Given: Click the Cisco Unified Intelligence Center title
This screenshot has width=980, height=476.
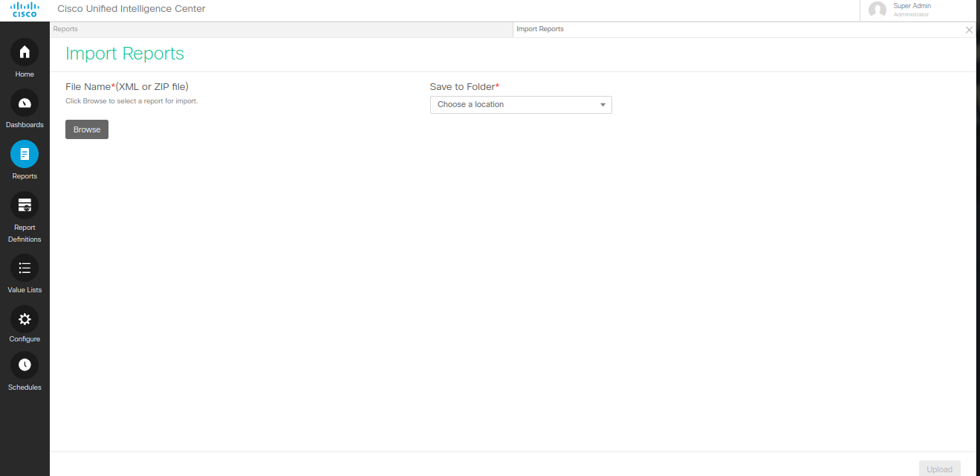Looking at the screenshot, I should [132, 9].
